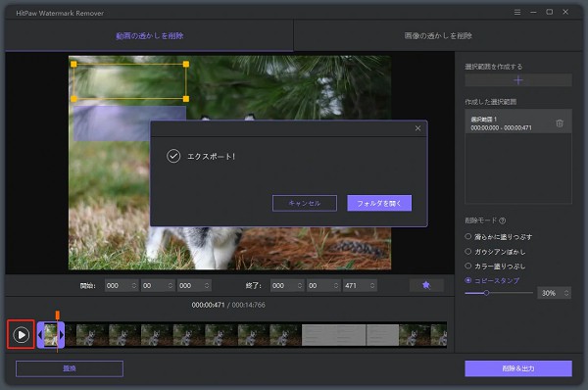Switch to 画像の透かしを削除 tab
The height and width of the screenshot is (390, 588).
[x=438, y=35]
